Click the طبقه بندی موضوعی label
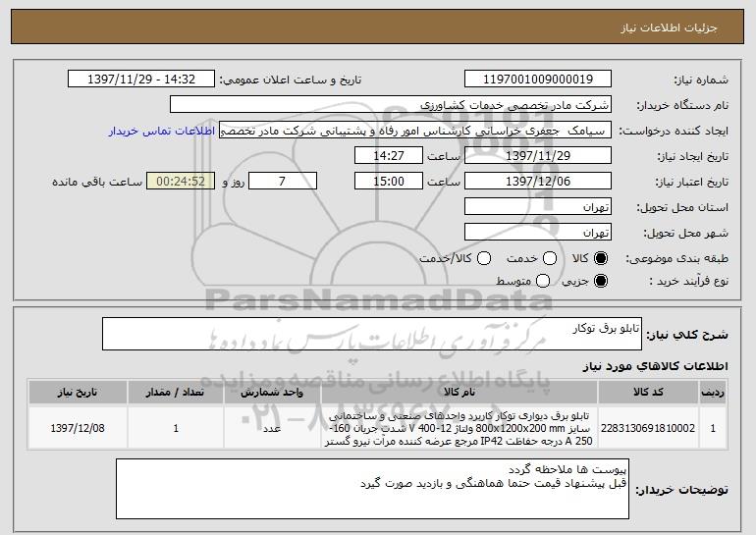Viewport: 756px width, 535px height. pos(676,259)
